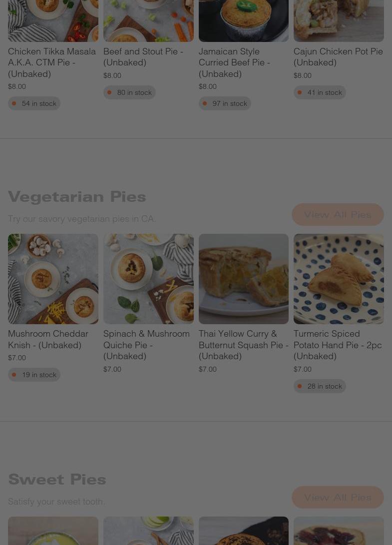Click the 80 in stock badge

(x=129, y=92)
